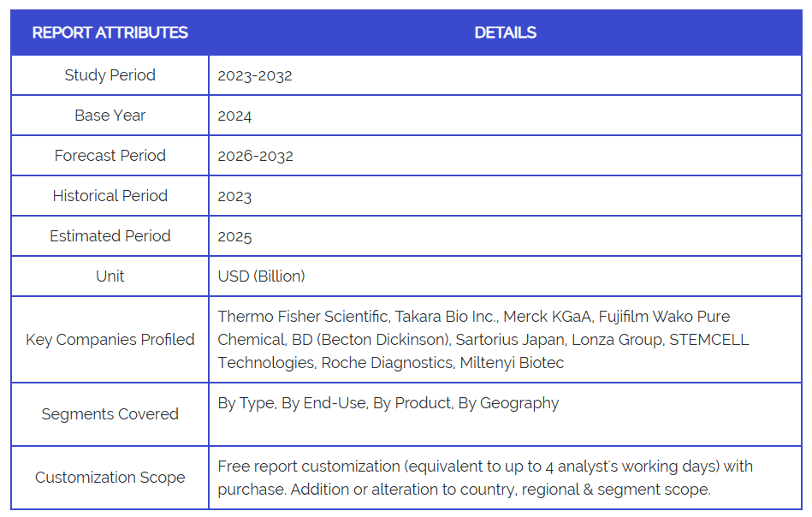Select the Unit row label
This screenshot has height=517, width=812.
[x=110, y=276]
